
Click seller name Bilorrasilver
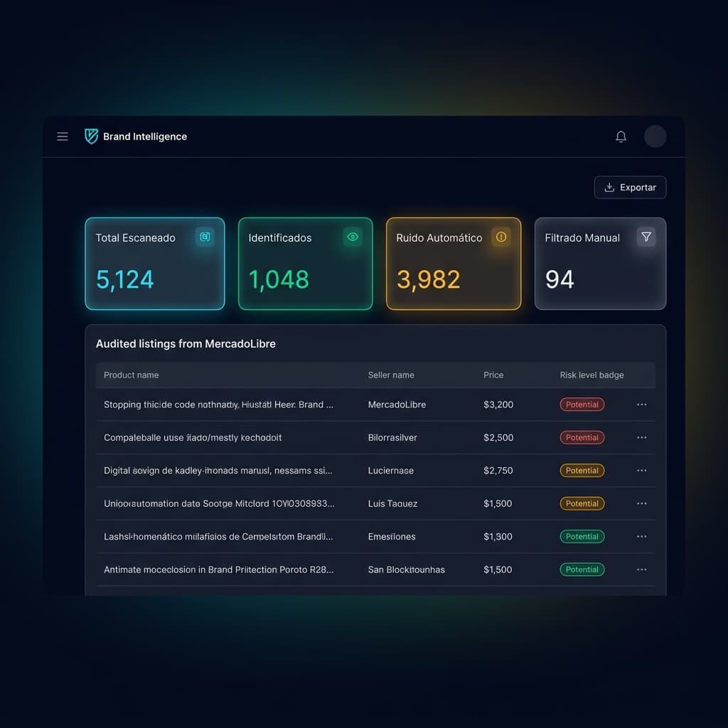pyautogui.click(x=392, y=438)
